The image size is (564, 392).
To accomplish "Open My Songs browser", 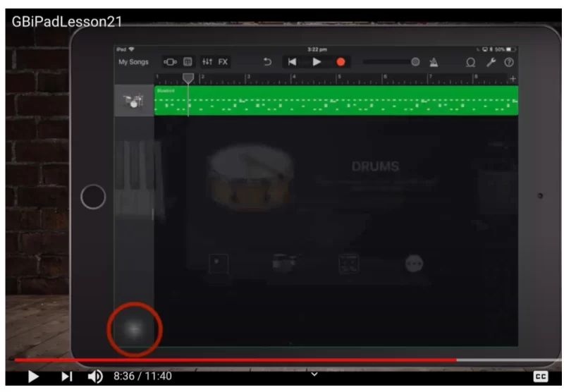I will (x=133, y=62).
